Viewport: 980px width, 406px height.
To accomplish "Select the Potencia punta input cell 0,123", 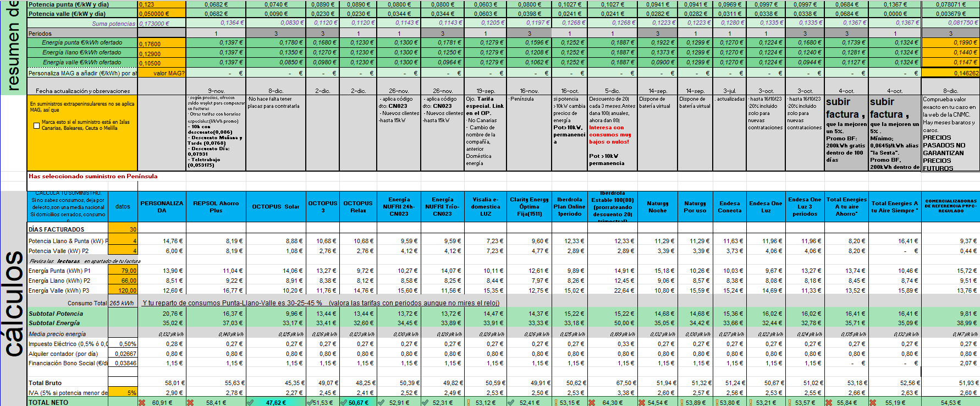I will tap(162, 4).
